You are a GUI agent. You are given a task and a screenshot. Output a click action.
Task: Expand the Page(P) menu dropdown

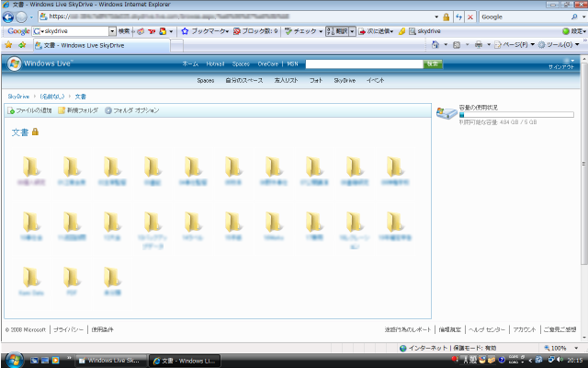(x=532, y=45)
